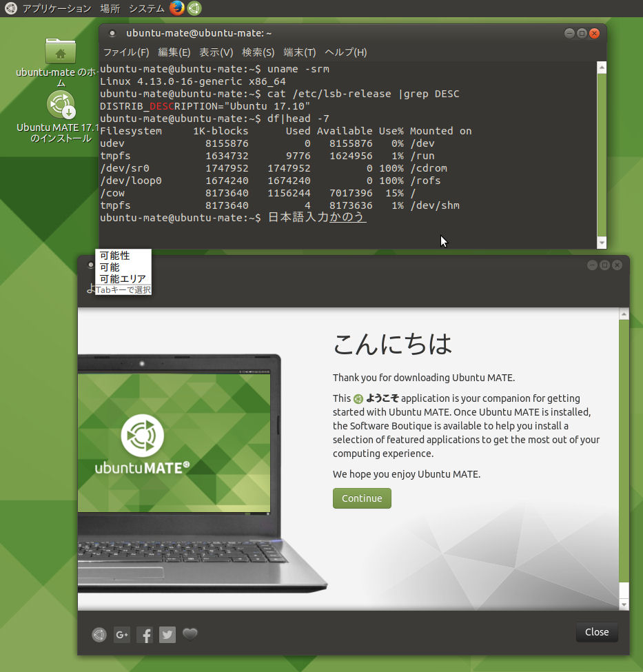Click the terminal title ubuntu-mate@ubuntu-mate: ~
Screen dimensions: 643x672
click(199, 33)
